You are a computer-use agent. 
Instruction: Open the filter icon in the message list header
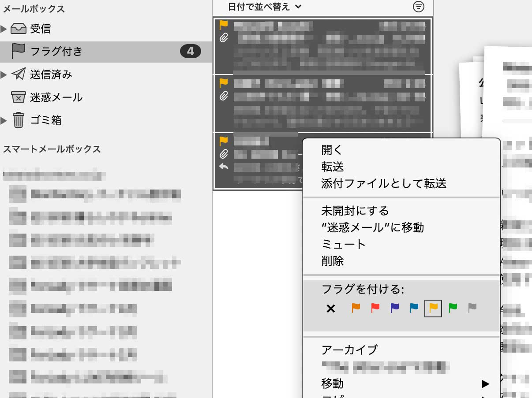tap(418, 7)
